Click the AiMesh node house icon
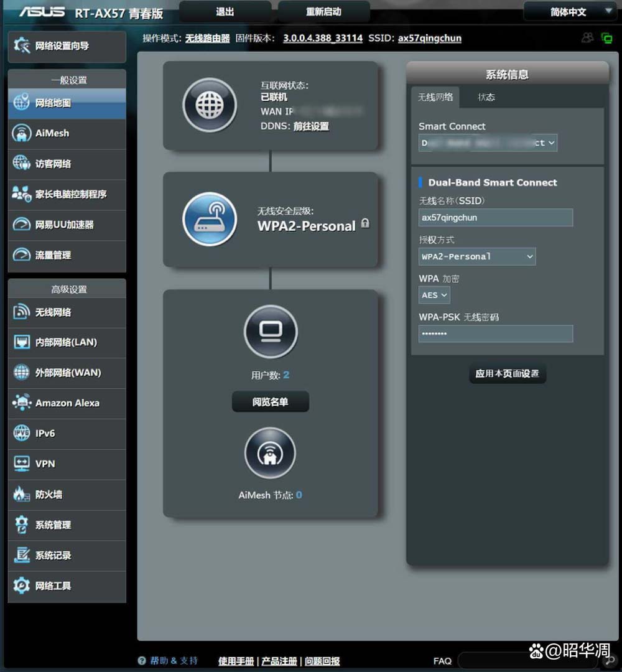This screenshot has height=672, width=622. [271, 452]
